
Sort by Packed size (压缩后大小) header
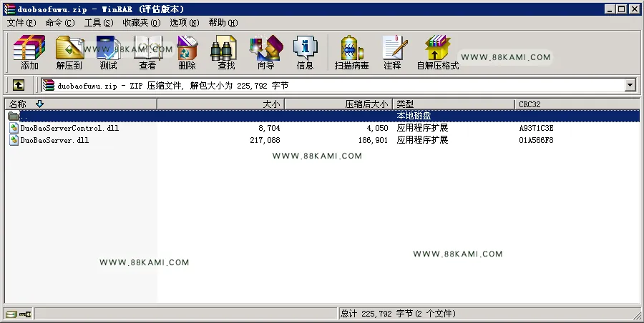[338, 104]
